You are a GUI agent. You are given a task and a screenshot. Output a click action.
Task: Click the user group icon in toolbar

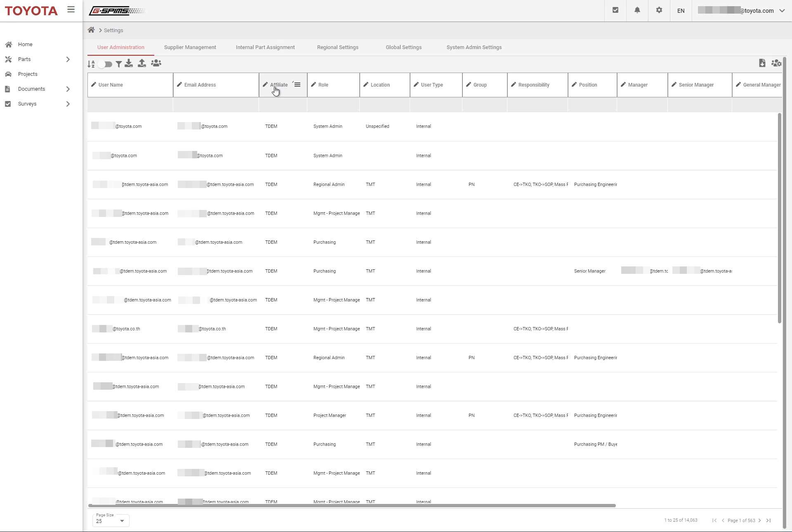coord(156,63)
